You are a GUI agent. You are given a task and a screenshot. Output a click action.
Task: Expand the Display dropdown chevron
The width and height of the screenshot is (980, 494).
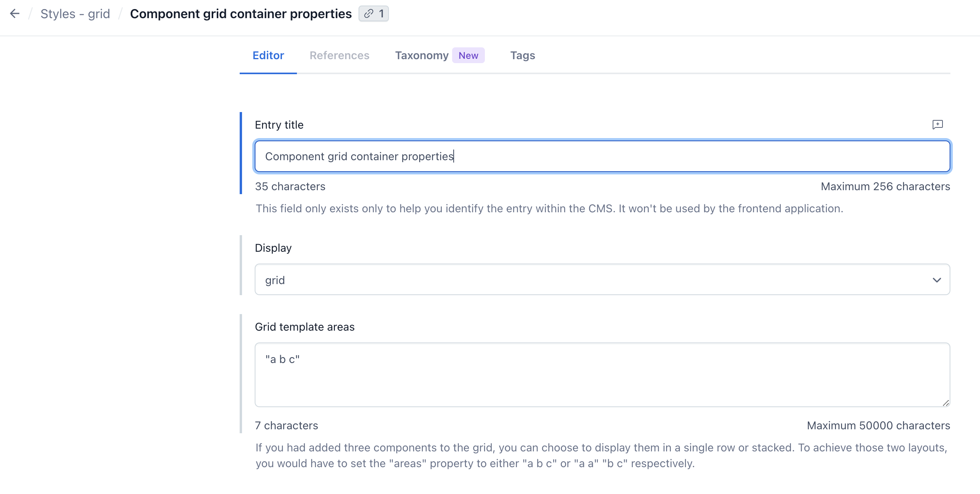937,280
